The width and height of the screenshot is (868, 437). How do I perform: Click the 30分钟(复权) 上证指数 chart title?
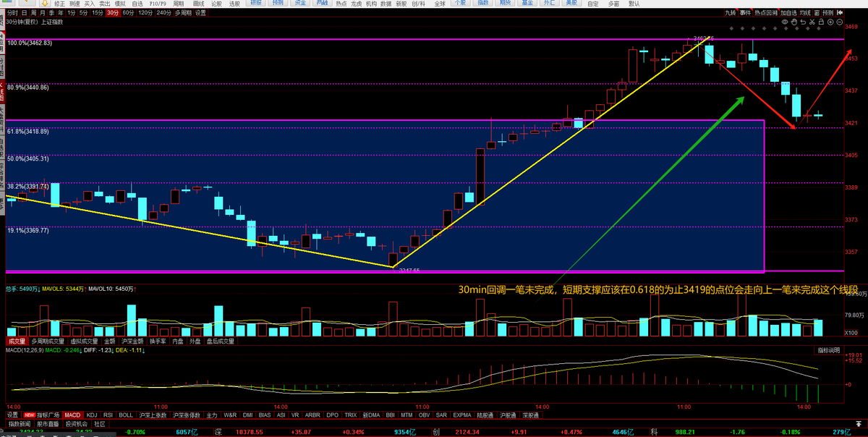35,22
